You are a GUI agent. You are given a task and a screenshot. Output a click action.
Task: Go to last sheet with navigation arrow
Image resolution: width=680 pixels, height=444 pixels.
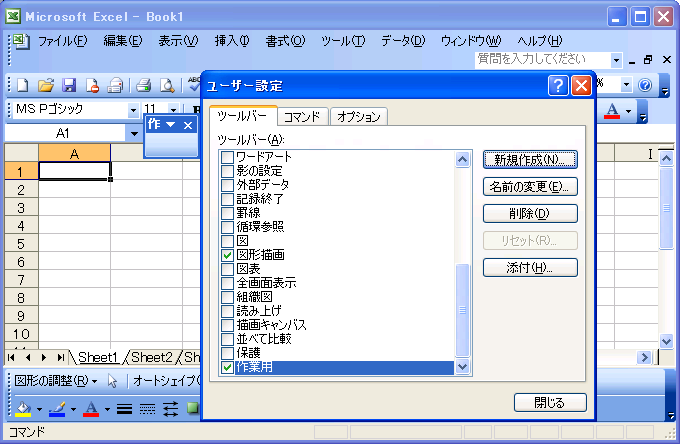60,357
